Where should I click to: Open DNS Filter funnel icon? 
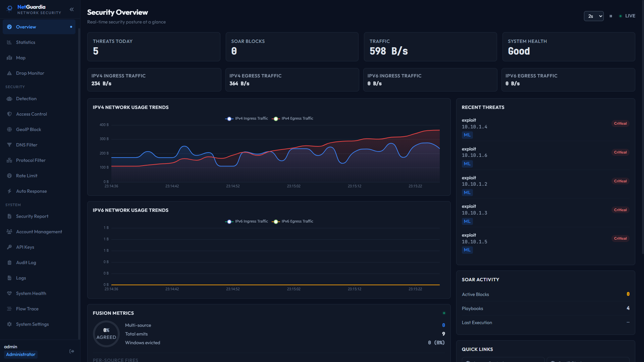pos(9,145)
